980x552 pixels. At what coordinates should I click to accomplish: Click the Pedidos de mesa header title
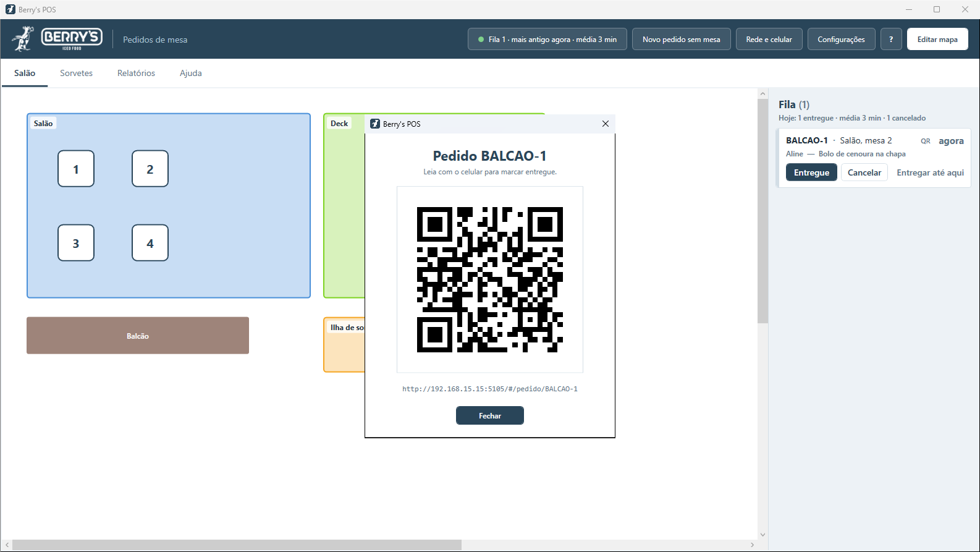(x=155, y=40)
